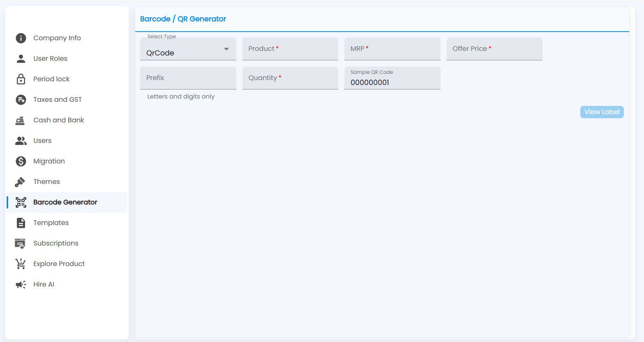Click the Hire AI megaphone icon
The image size is (644, 342).
click(21, 285)
